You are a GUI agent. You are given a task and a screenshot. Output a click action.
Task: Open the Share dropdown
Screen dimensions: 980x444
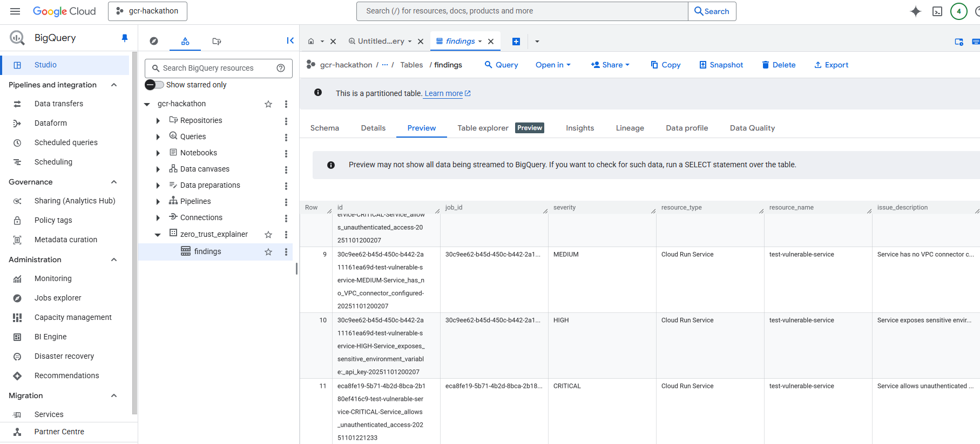point(610,65)
